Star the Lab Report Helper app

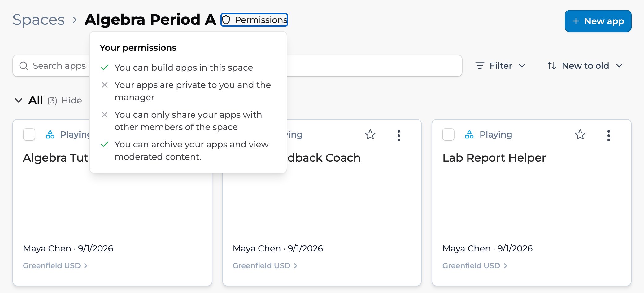(580, 134)
